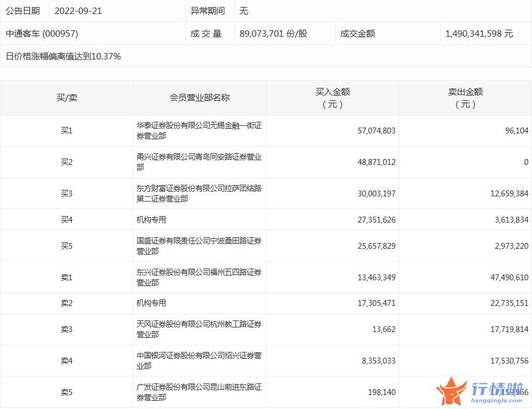Select sell amount 96,104
This screenshot has height=409, width=532.
pos(517,131)
